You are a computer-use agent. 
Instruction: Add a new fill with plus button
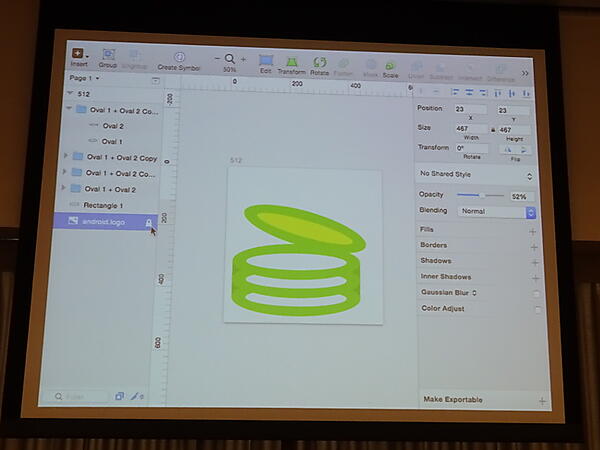click(x=534, y=230)
